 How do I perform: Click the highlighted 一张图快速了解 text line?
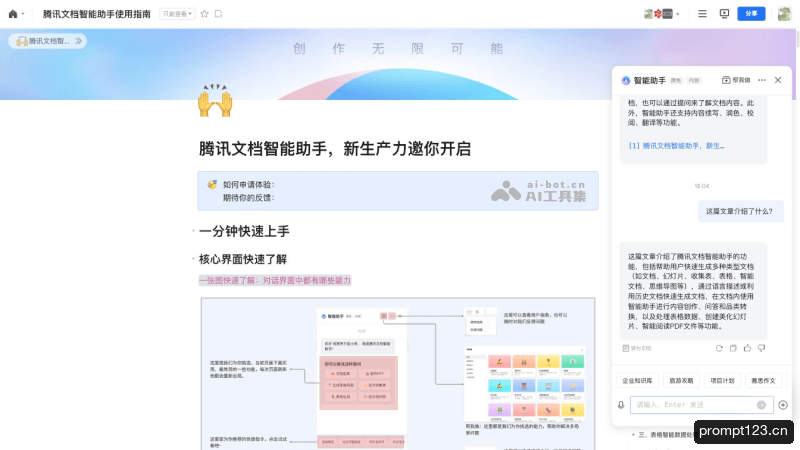[275, 280]
